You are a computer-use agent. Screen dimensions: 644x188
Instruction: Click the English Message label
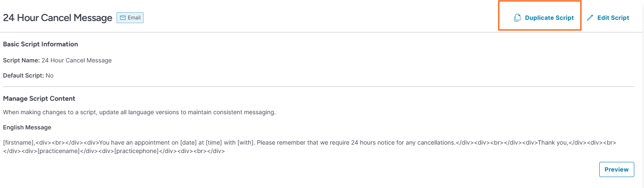[27, 127]
